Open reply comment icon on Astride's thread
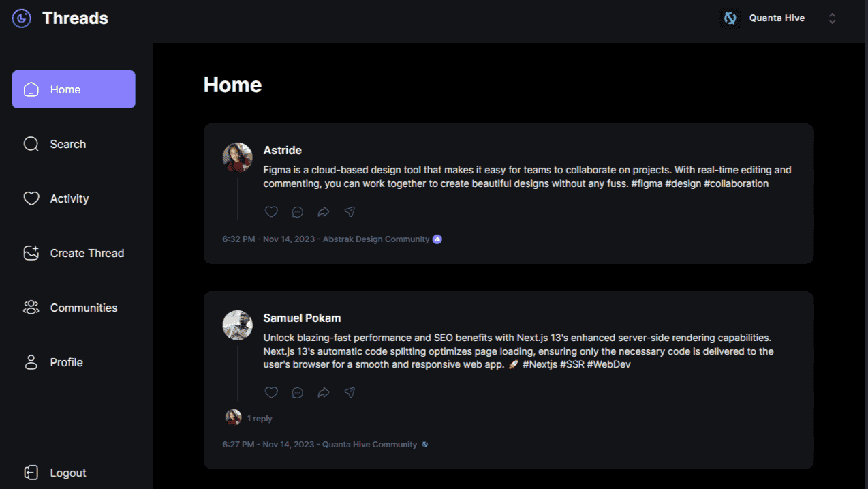 point(297,211)
